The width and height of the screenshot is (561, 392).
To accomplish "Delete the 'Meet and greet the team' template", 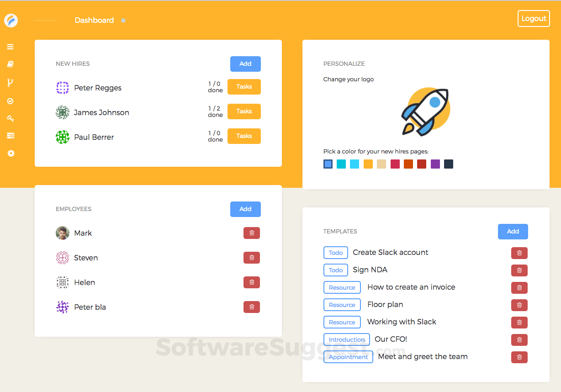I will point(519,357).
